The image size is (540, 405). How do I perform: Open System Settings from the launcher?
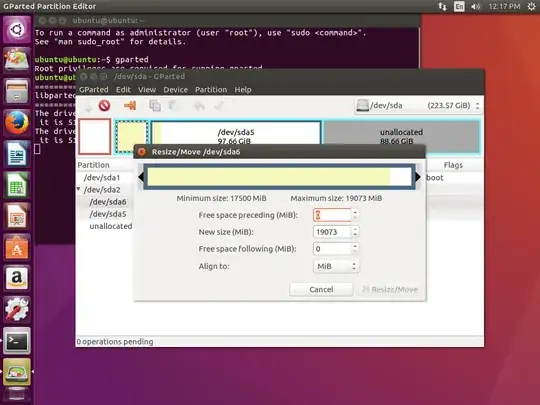coord(17,309)
